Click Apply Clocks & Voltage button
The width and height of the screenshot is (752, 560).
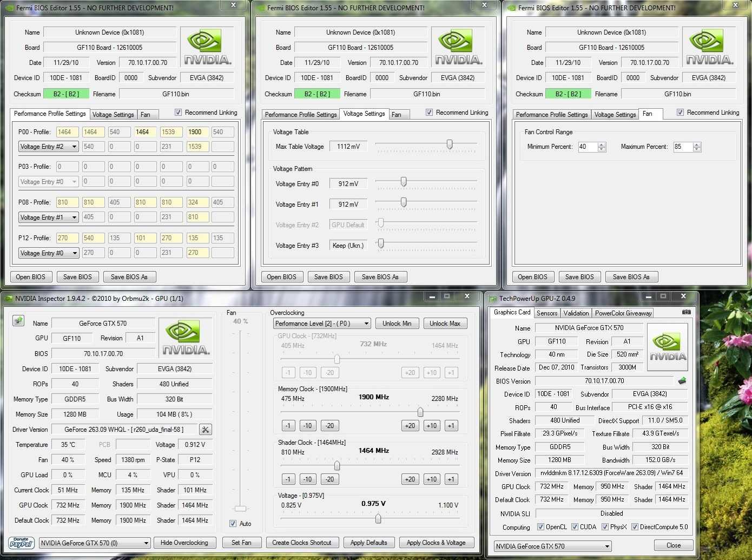click(x=436, y=543)
